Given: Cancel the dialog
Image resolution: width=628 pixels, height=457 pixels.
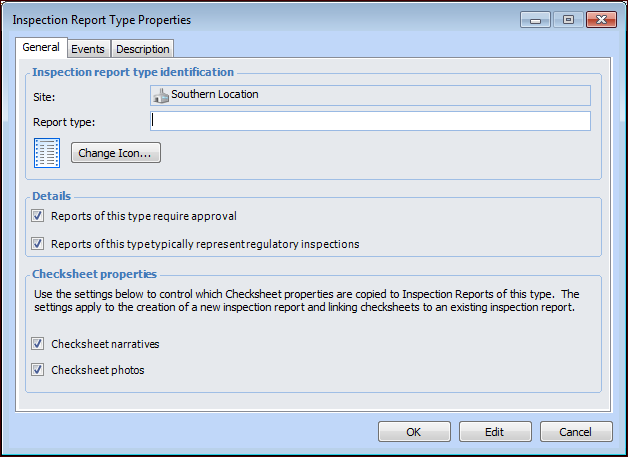Looking at the screenshot, I should [576, 432].
